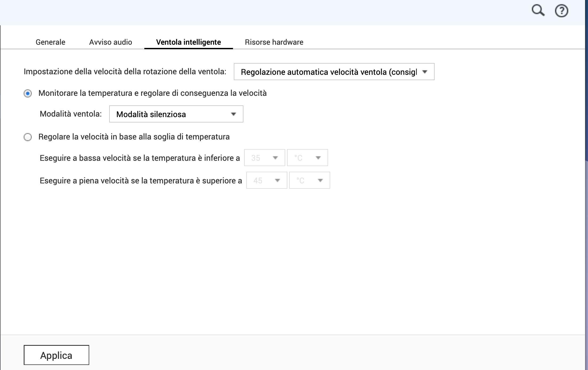
Task: Open the Risorse hardware tab
Action: 274,42
